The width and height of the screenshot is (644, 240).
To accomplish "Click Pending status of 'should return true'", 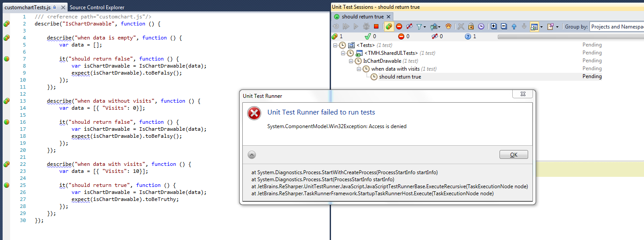I will pos(592,76).
